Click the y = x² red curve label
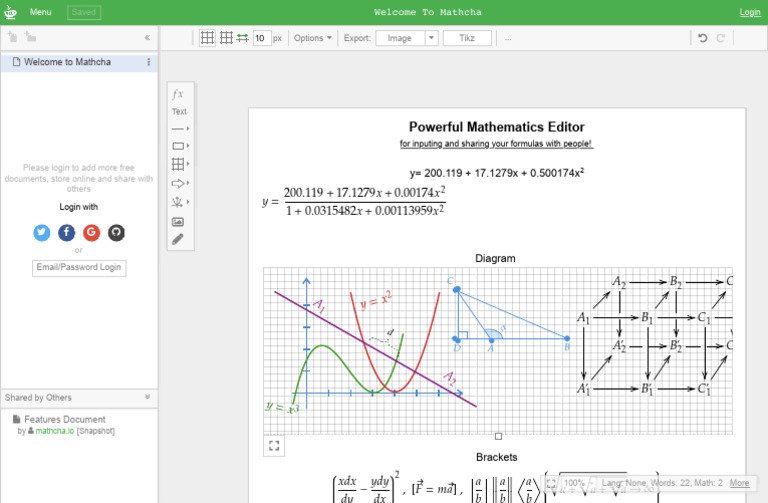 click(376, 300)
